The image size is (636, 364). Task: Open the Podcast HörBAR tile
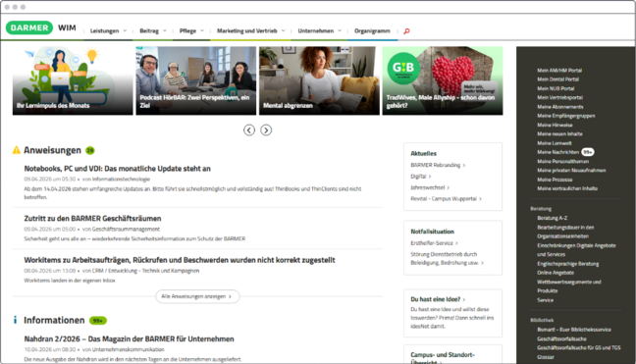tap(196, 80)
